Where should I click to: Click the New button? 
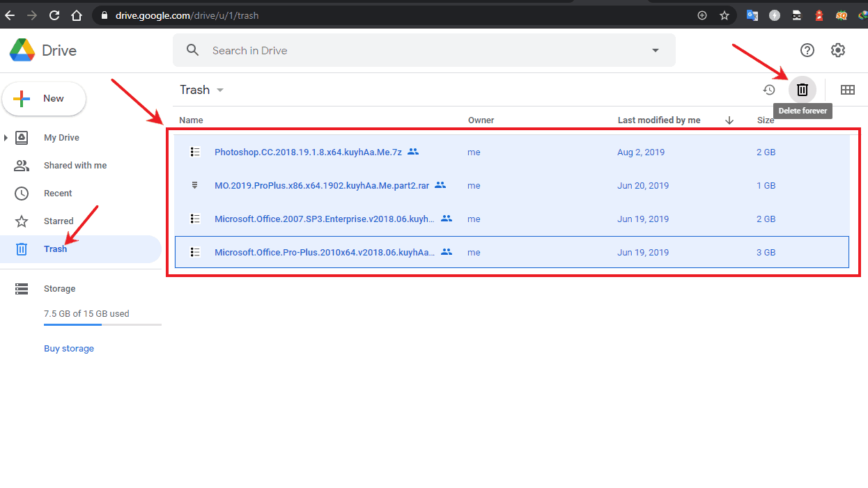[x=44, y=99]
